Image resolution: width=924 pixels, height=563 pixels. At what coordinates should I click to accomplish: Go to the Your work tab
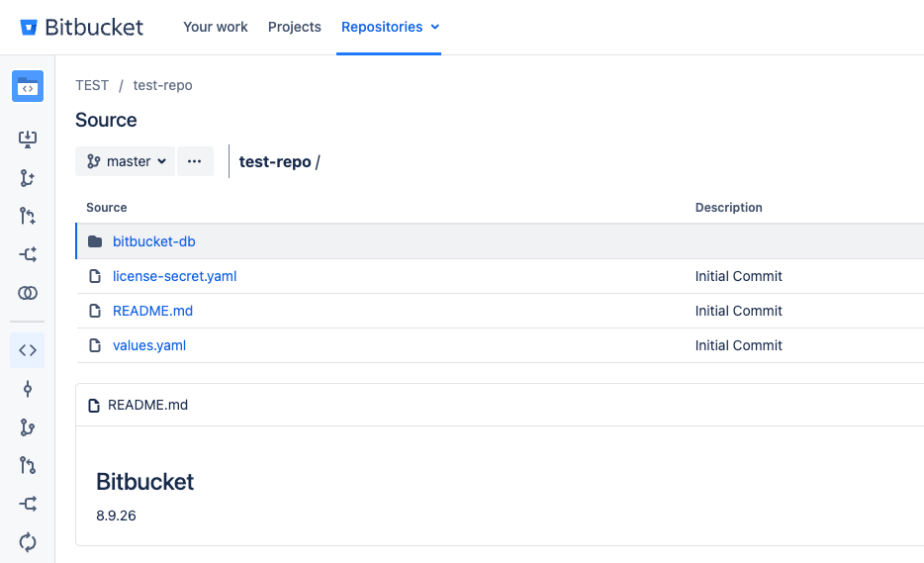[x=216, y=27]
